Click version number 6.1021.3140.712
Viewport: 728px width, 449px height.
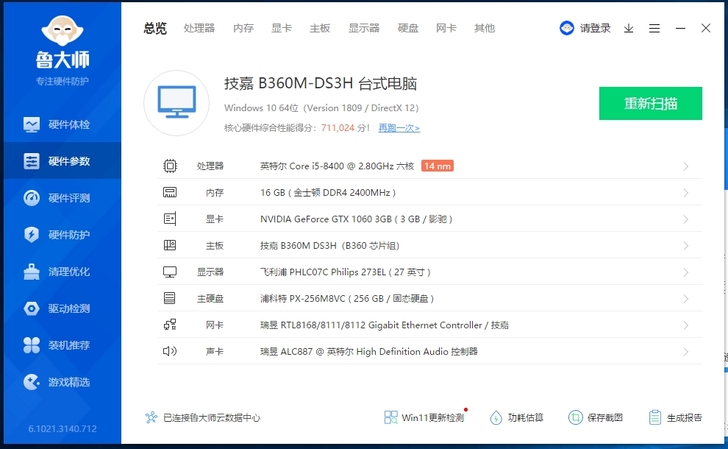click(x=62, y=429)
